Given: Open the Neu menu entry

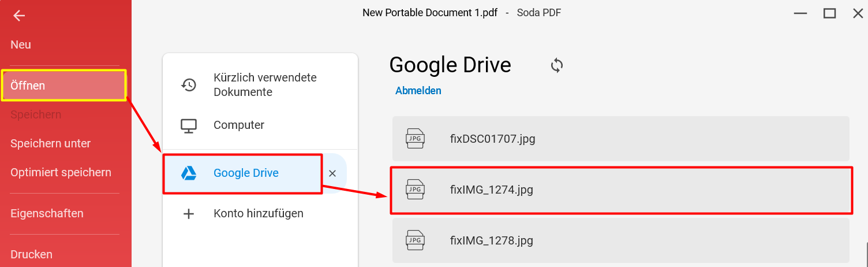Looking at the screenshot, I should (x=21, y=44).
